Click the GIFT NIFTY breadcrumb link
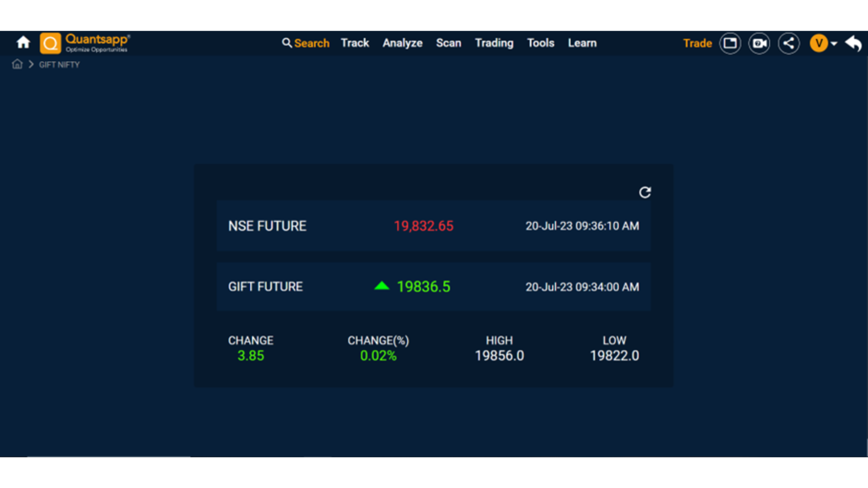This screenshot has width=868, height=488. point(59,65)
